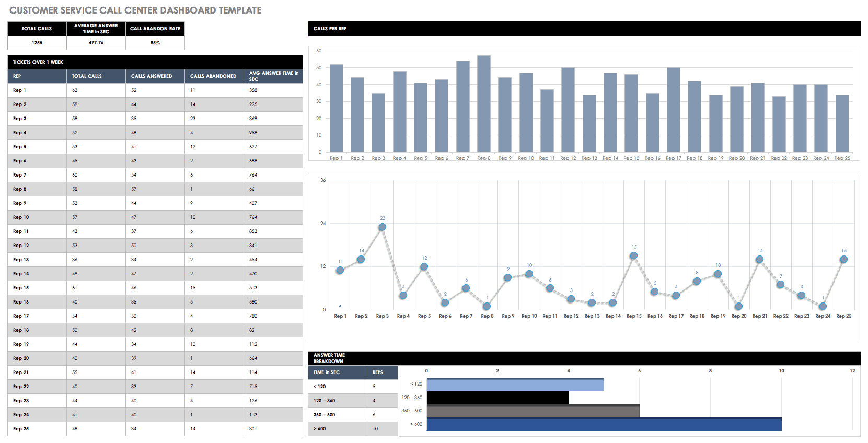The image size is (868, 443).
Task: Click Rep 3's data point in line chart
Action: point(382,227)
